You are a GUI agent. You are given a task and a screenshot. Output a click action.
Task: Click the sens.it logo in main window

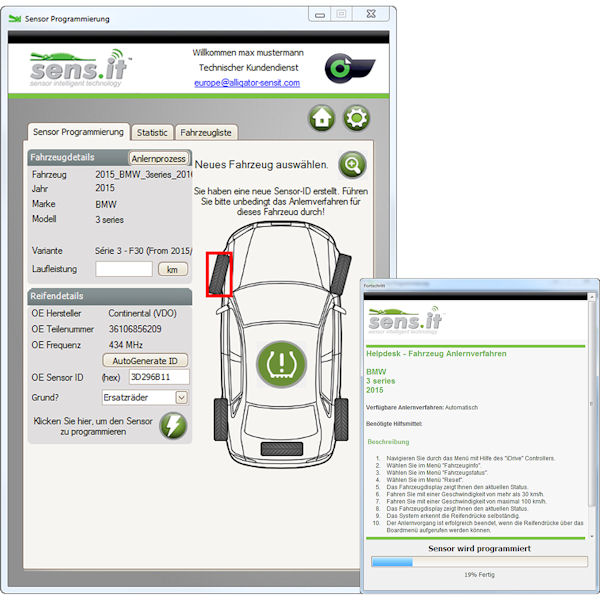pos(80,68)
